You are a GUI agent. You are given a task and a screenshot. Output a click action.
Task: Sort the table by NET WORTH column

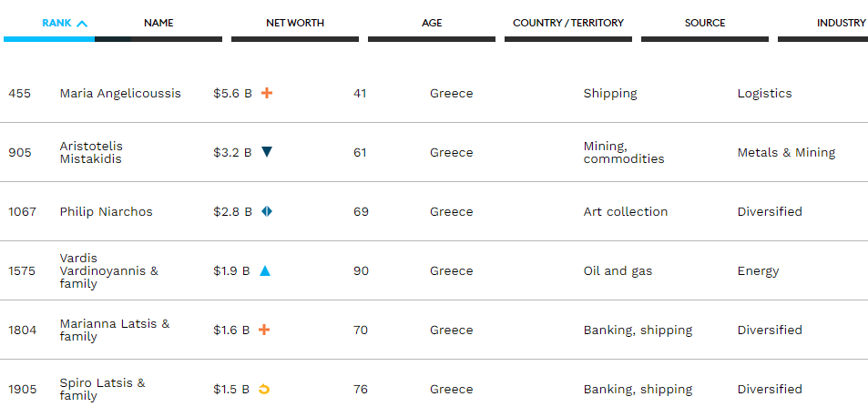coord(295,24)
